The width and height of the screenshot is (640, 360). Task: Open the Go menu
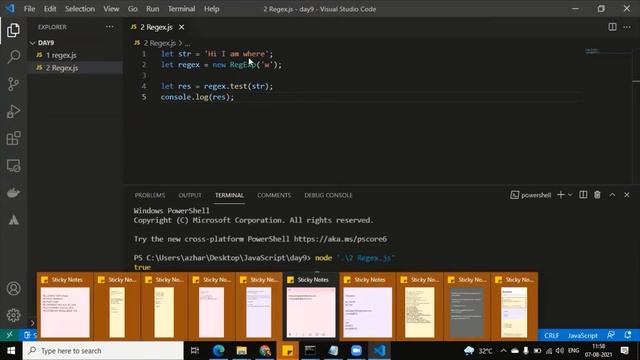point(132,9)
